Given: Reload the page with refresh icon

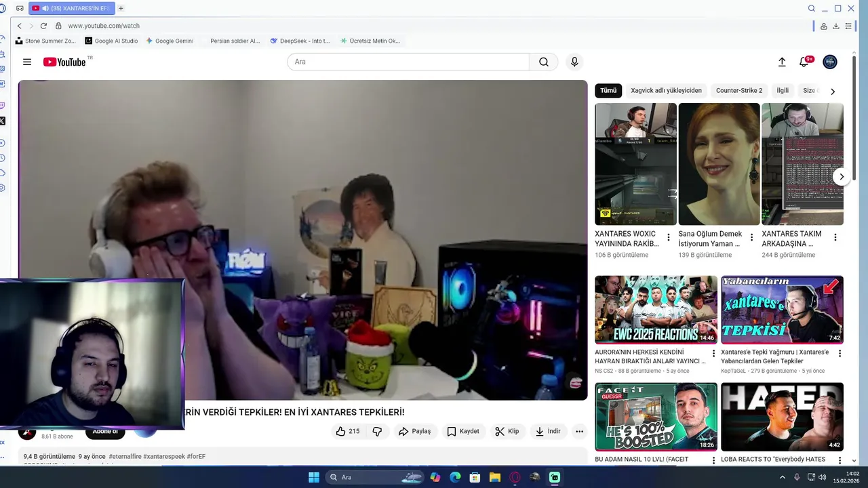Looking at the screenshot, I should point(43,26).
